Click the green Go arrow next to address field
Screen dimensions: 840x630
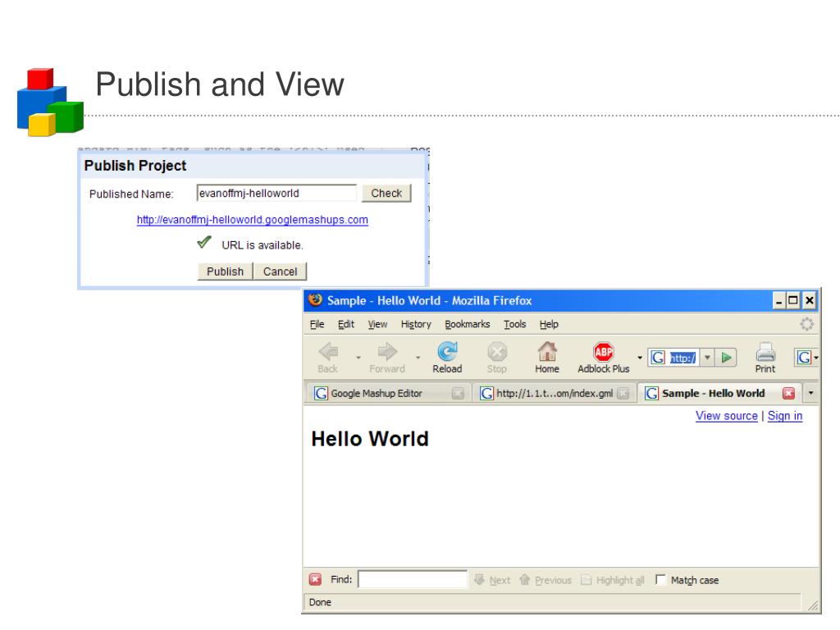[x=727, y=358]
